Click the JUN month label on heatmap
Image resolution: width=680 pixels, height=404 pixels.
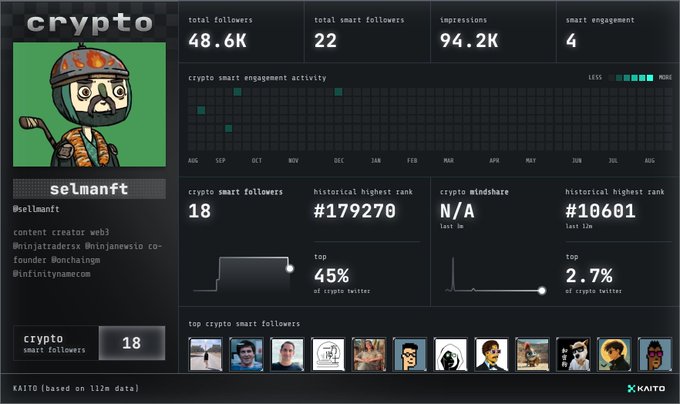(x=576, y=160)
